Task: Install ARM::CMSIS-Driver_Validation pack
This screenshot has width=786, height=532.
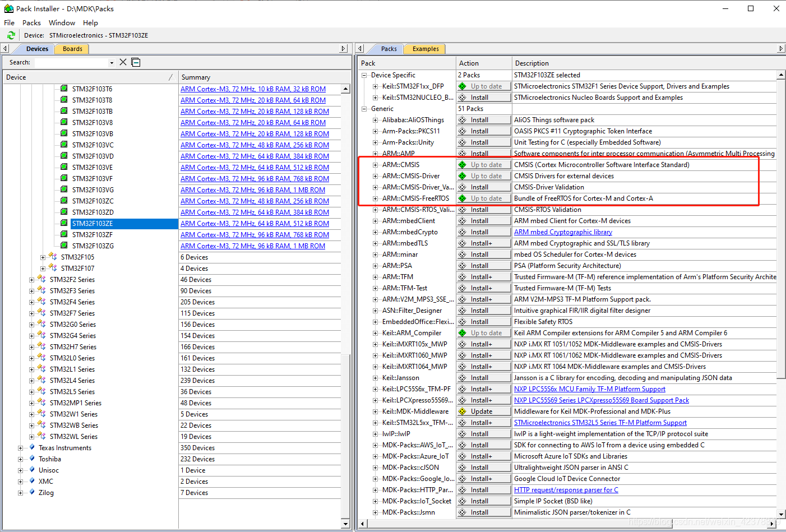Action: 484,187
